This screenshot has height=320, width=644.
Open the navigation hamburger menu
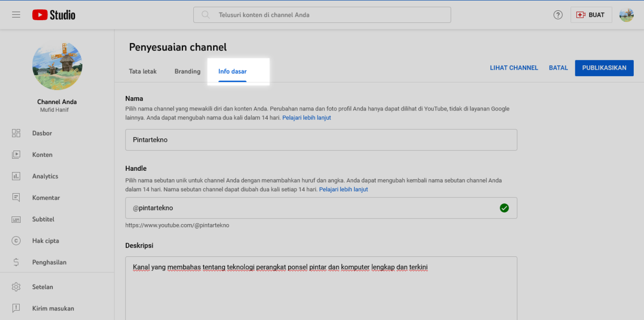[x=16, y=14]
